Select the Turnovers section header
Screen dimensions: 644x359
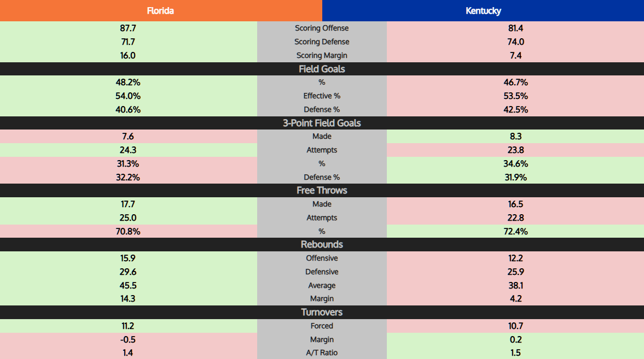(x=322, y=312)
